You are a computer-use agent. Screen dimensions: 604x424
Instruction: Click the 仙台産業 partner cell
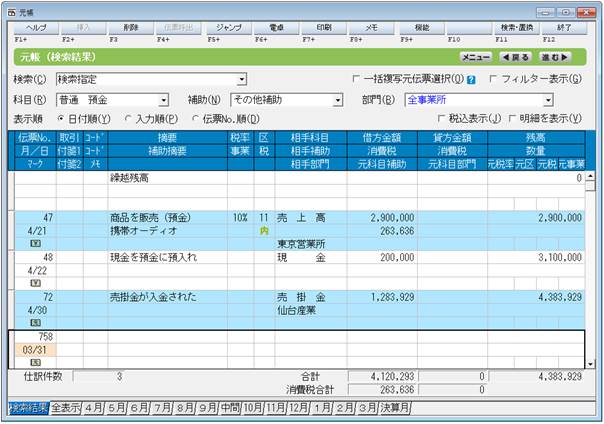297,310
